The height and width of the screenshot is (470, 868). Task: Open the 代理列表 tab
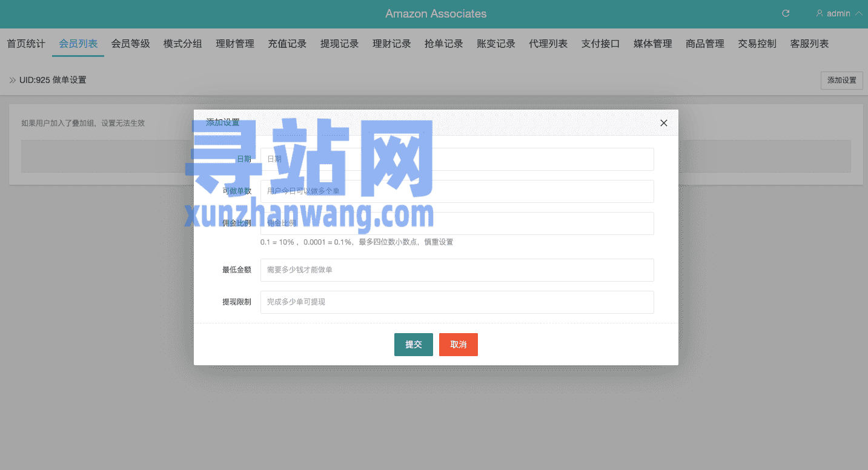pos(548,44)
